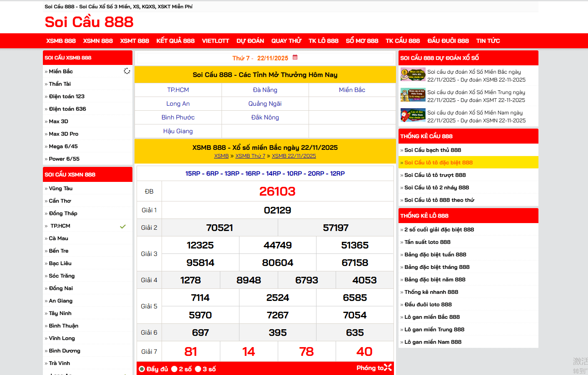
Task: Open Mega 6/45 in the left sidebar
Action: click(62, 146)
